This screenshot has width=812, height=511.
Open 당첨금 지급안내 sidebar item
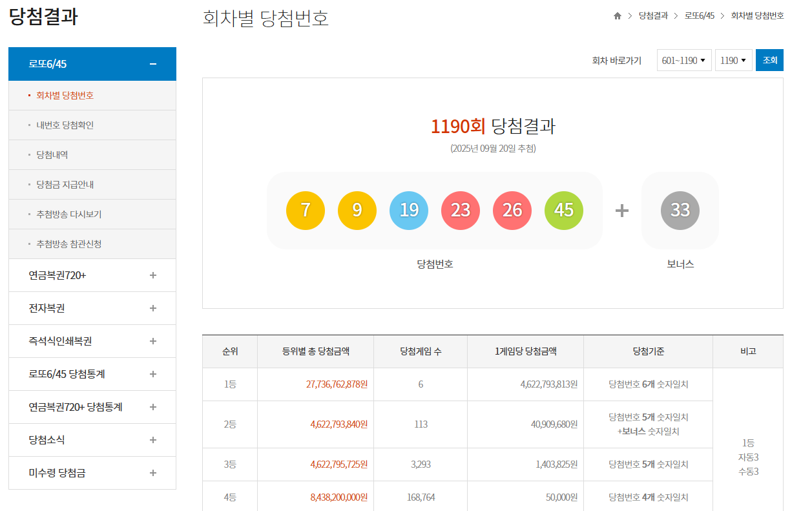click(65, 185)
